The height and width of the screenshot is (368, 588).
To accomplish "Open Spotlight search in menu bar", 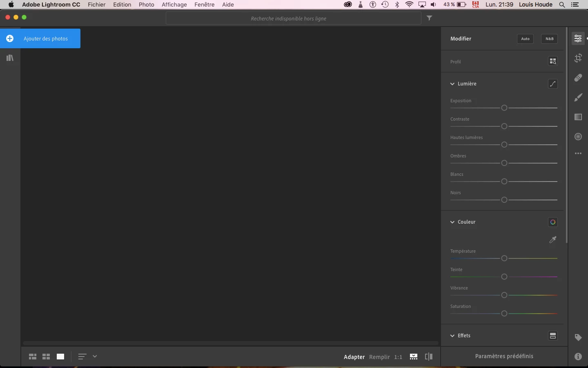I will [562, 4].
